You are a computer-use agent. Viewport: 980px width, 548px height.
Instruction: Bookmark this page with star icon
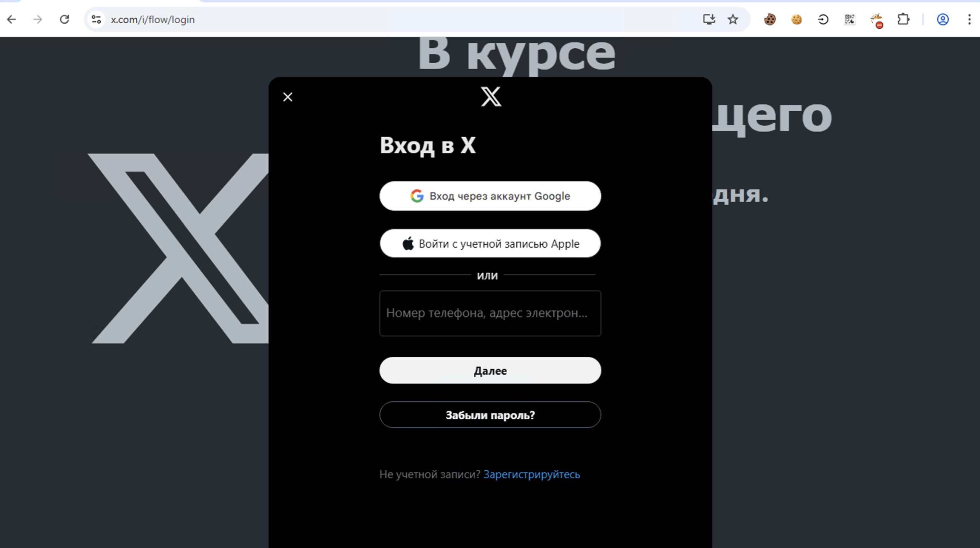tap(733, 19)
